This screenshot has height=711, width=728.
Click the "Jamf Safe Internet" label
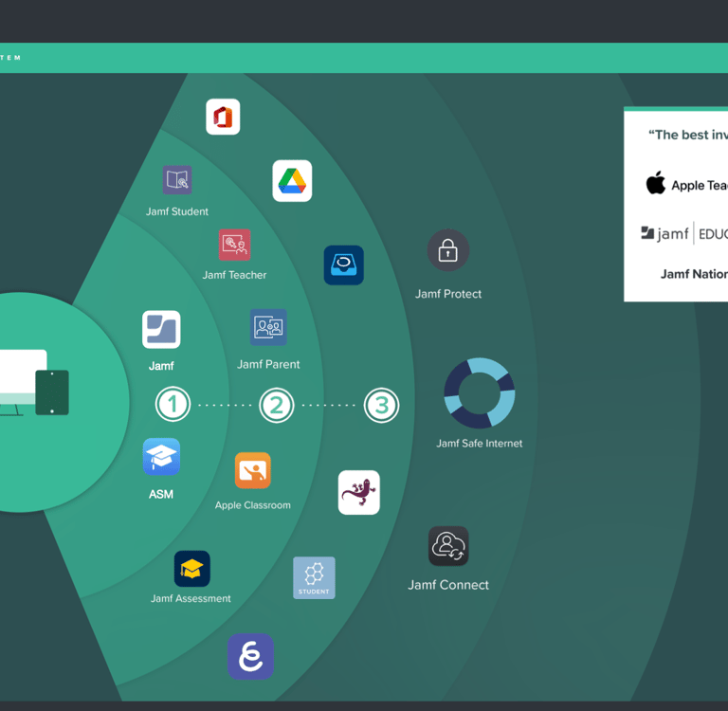point(479,444)
